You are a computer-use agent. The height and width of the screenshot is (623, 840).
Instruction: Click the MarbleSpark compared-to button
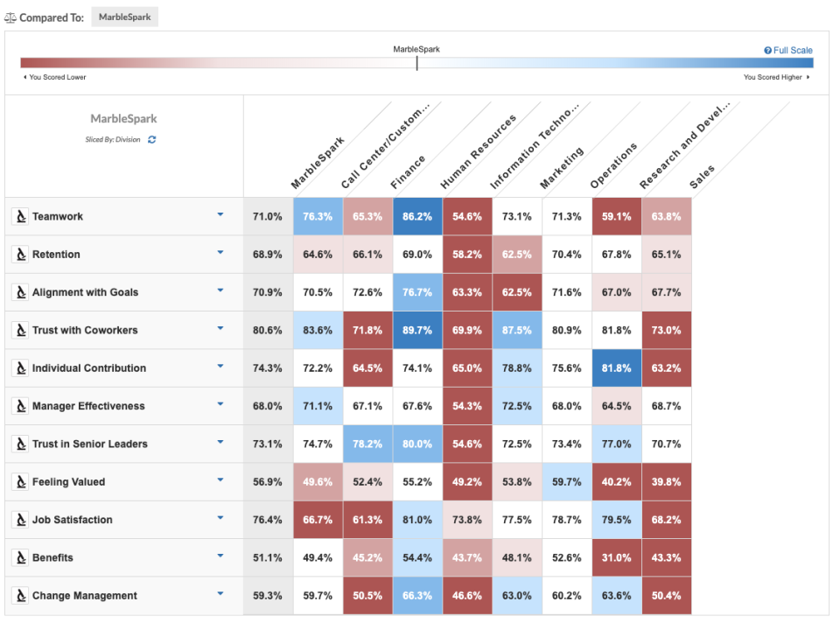pyautogui.click(x=124, y=17)
